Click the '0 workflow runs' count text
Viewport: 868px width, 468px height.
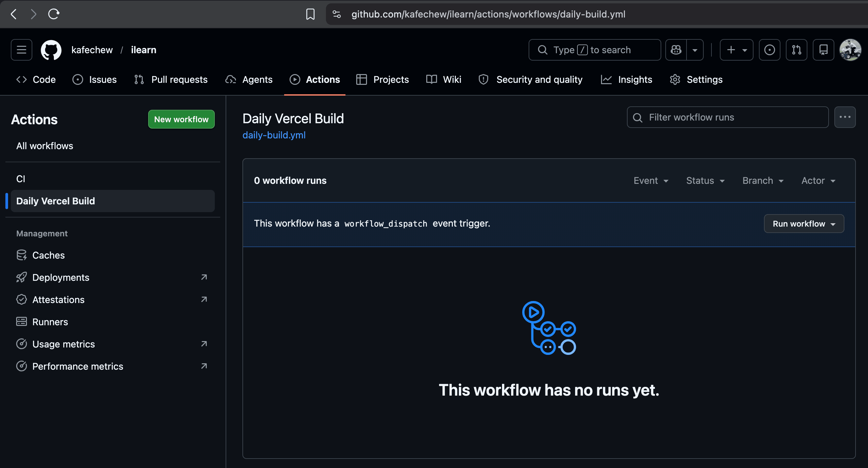tap(290, 180)
